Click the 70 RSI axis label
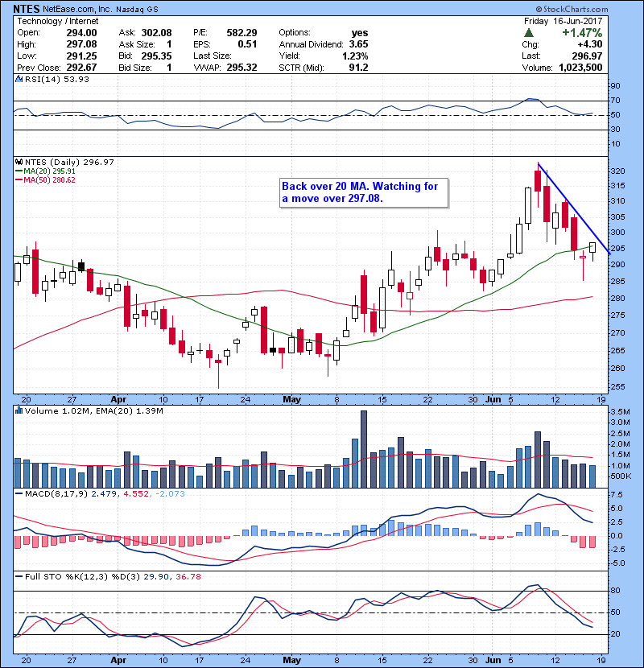 coord(616,101)
